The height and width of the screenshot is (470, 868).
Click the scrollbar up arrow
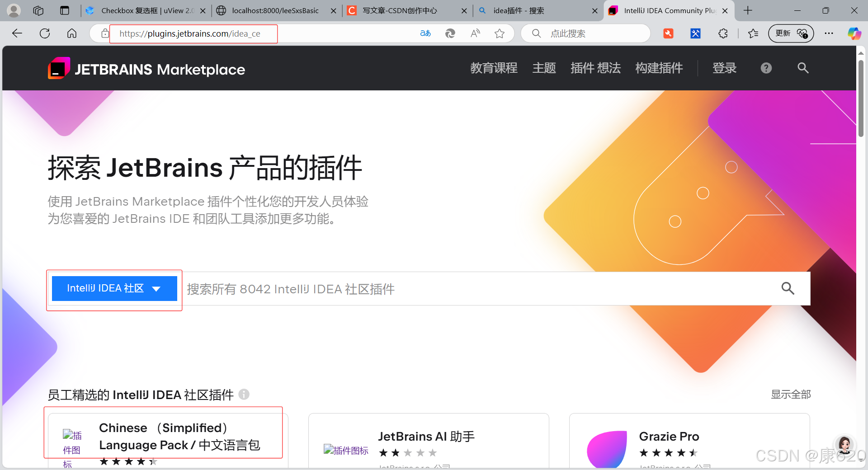861,53
